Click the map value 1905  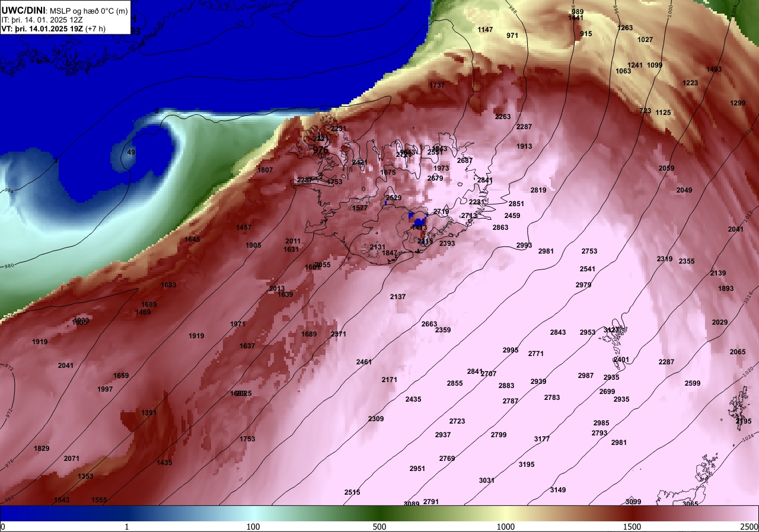click(254, 245)
